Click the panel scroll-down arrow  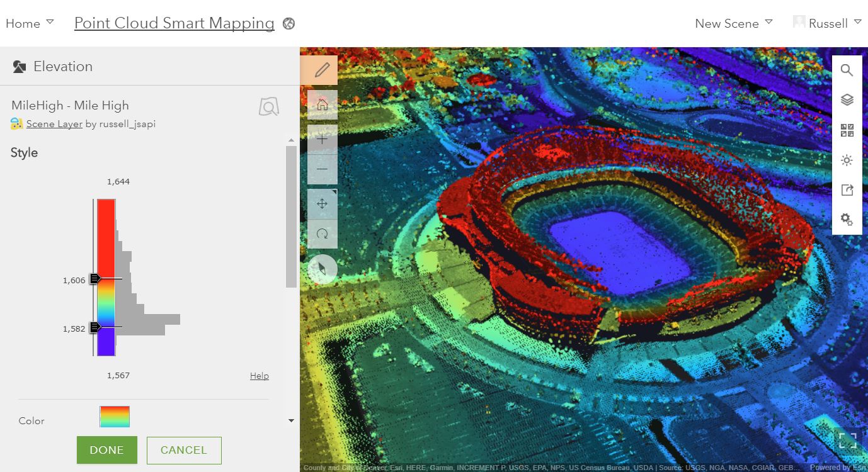(x=291, y=420)
